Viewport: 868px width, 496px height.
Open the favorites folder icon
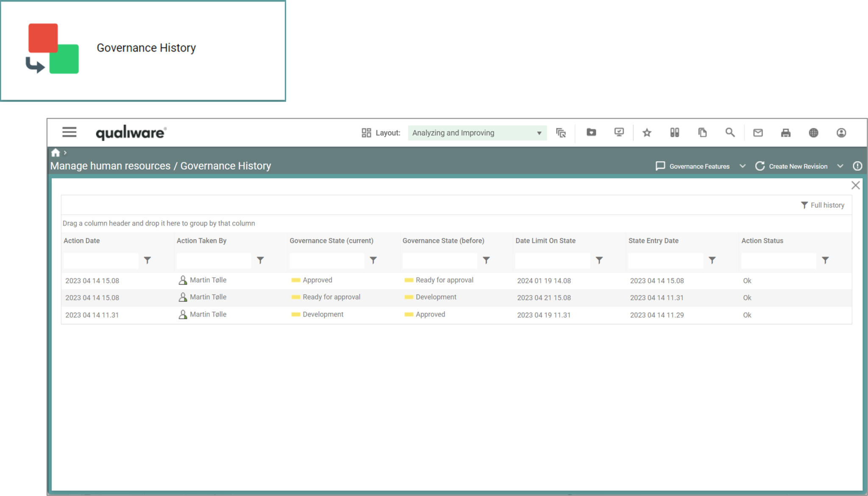[x=591, y=133]
